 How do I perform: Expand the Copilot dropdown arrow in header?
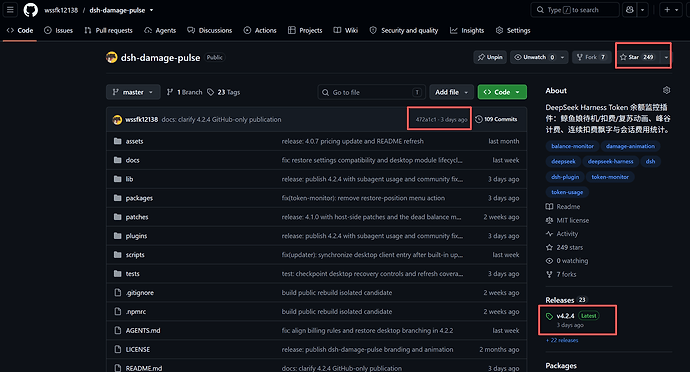coord(642,10)
